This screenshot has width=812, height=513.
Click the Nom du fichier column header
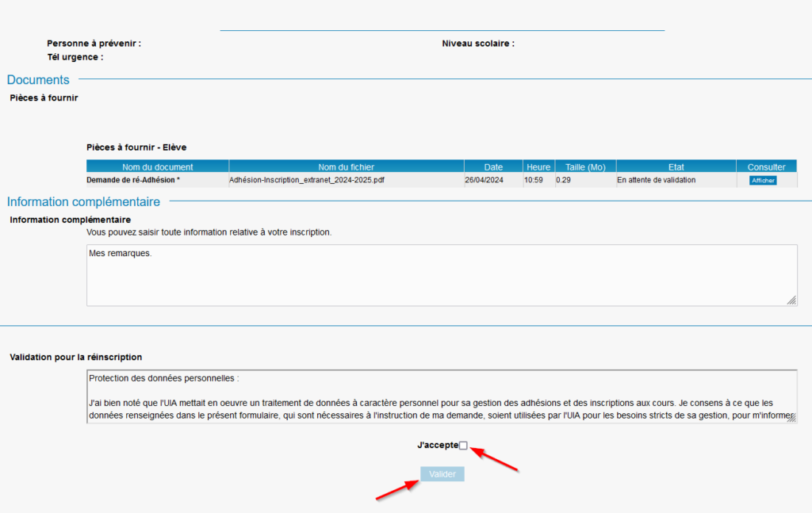(347, 167)
